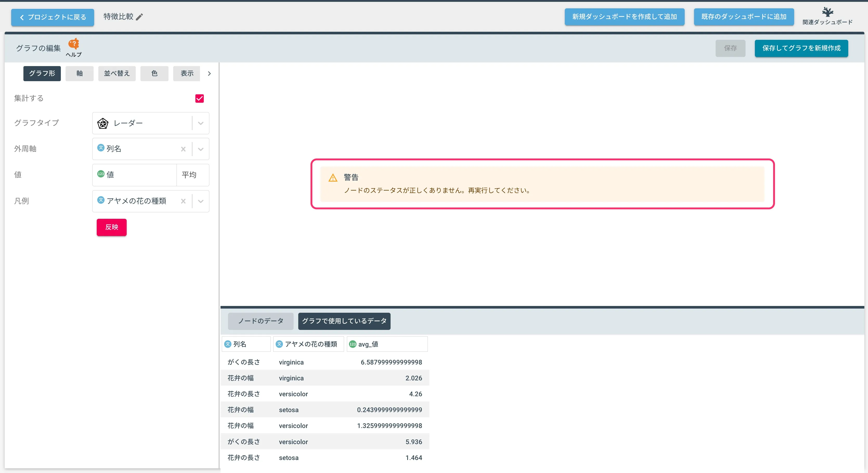
Task: Click 花弁の長さ in the setosa row
Action: [244, 457]
